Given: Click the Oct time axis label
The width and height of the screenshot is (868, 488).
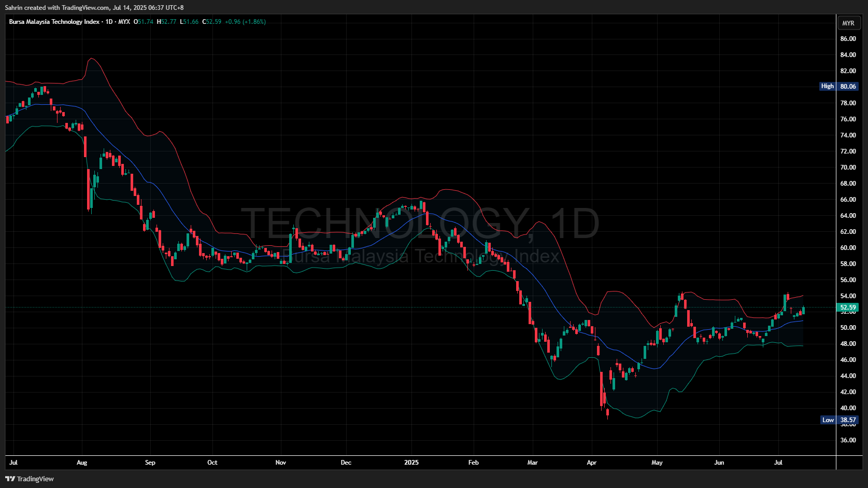Looking at the screenshot, I should [212, 463].
